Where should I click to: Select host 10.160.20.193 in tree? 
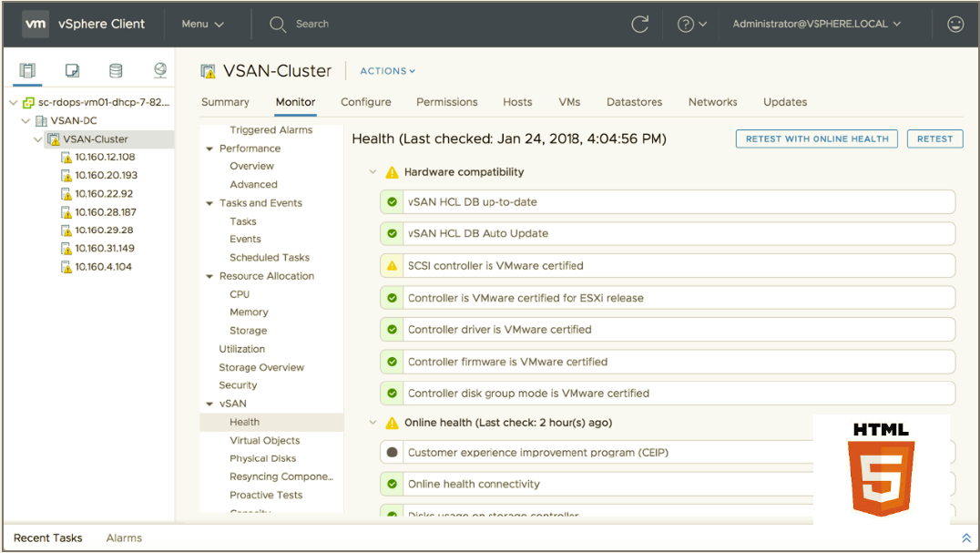106,175
